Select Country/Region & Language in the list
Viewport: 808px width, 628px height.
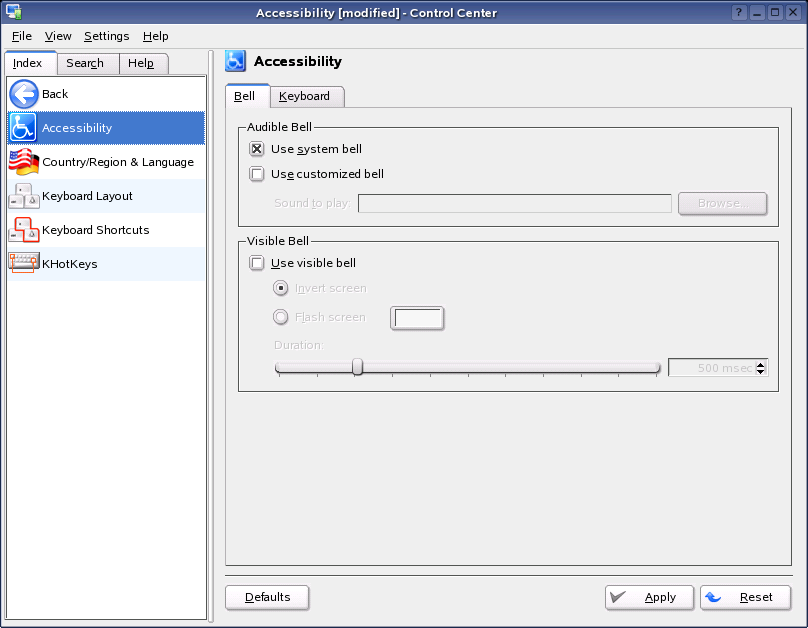pyautogui.click(x=118, y=162)
